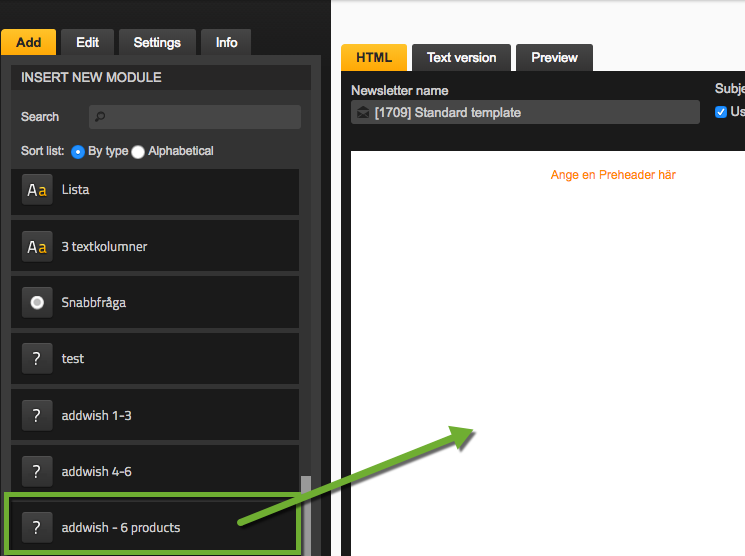
Task: Click the 3 textkolumner module icon
Action: (x=37, y=246)
